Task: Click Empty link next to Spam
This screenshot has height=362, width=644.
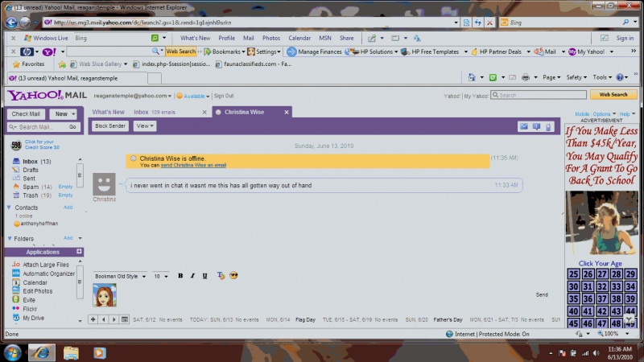Action: pyautogui.click(x=65, y=187)
